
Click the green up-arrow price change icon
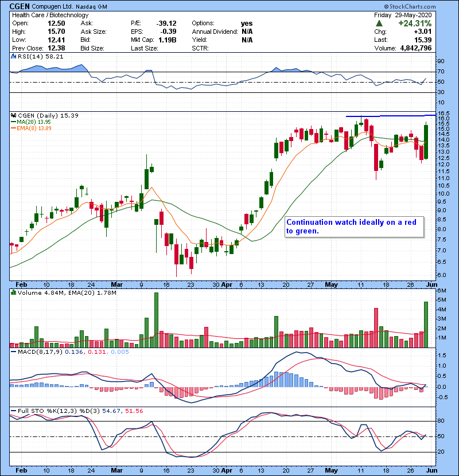coord(380,23)
